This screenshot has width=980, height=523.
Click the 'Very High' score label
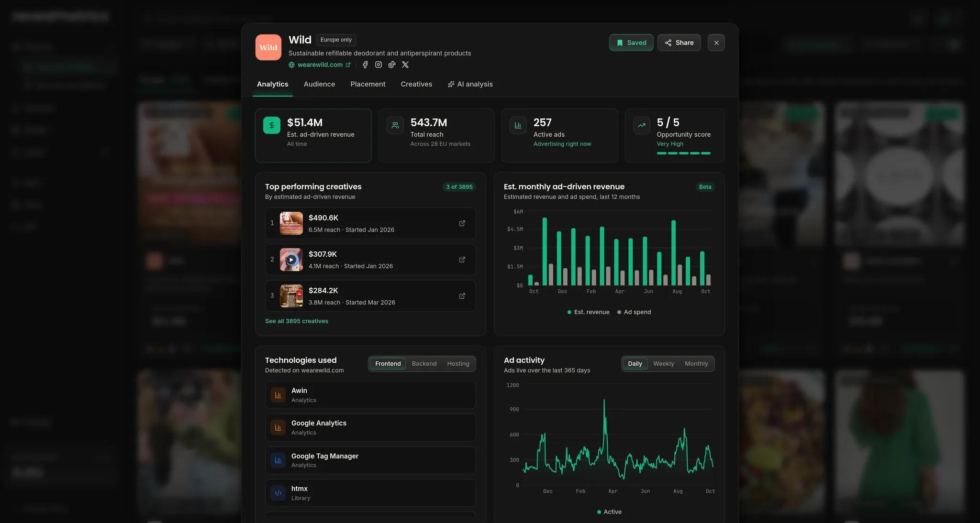[670, 144]
